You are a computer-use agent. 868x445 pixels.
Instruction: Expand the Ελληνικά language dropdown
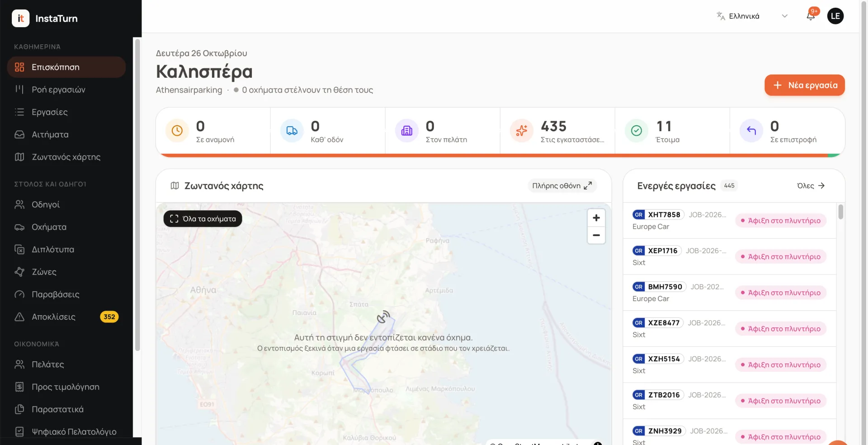point(753,16)
